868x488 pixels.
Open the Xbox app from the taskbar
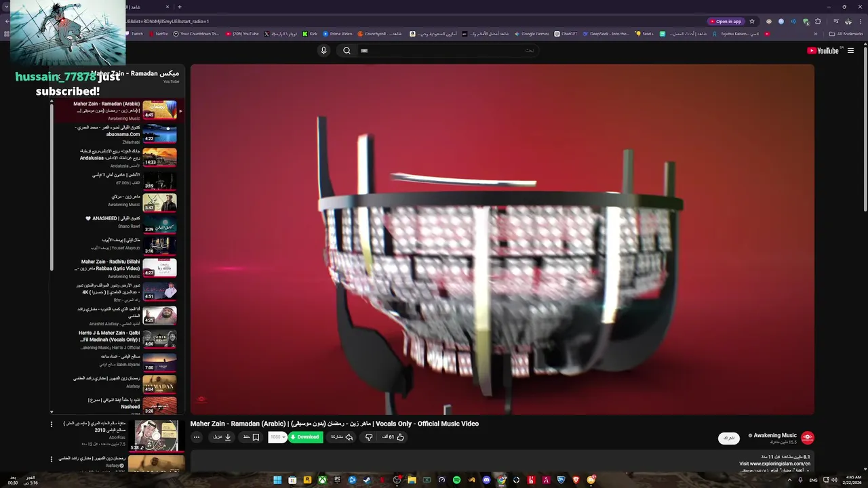point(322,480)
